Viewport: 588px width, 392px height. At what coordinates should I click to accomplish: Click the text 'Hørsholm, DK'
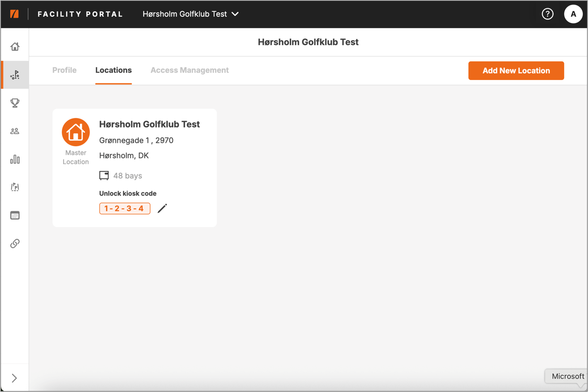[x=124, y=155]
